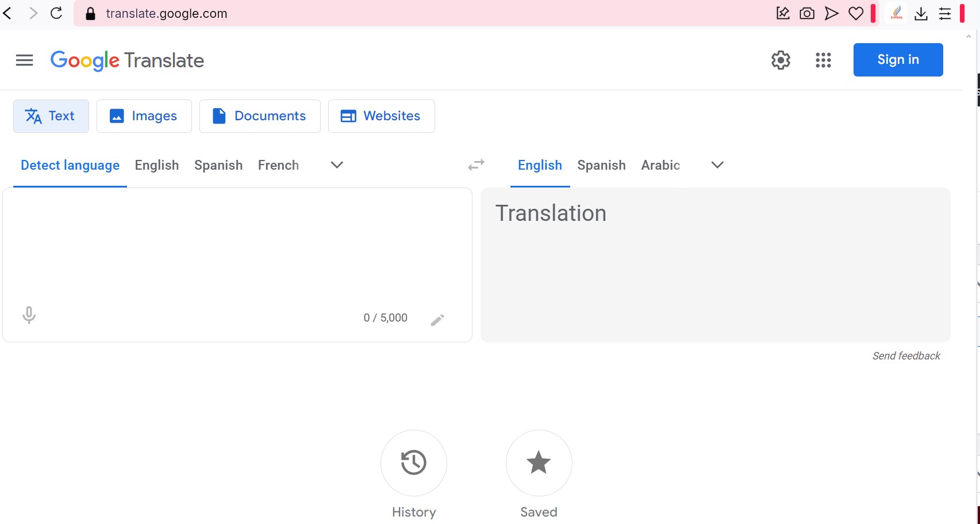This screenshot has height=524, width=980.
Task: Go forward in the browser
Action: point(33,13)
